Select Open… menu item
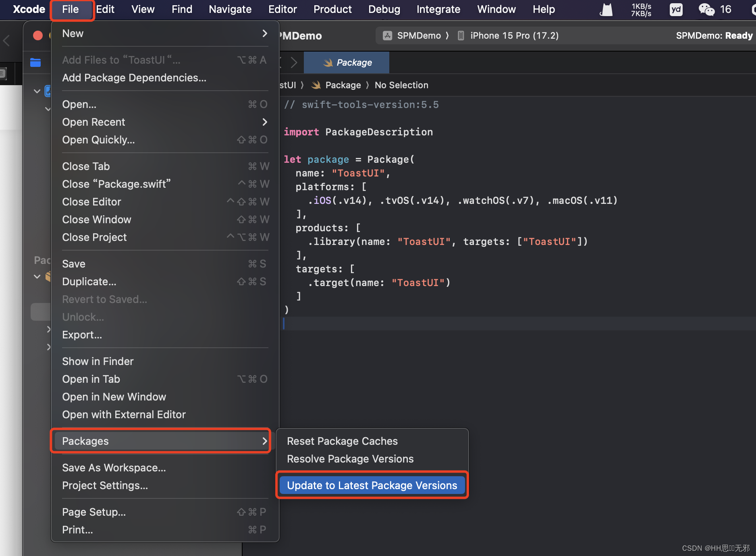 [x=165, y=104]
